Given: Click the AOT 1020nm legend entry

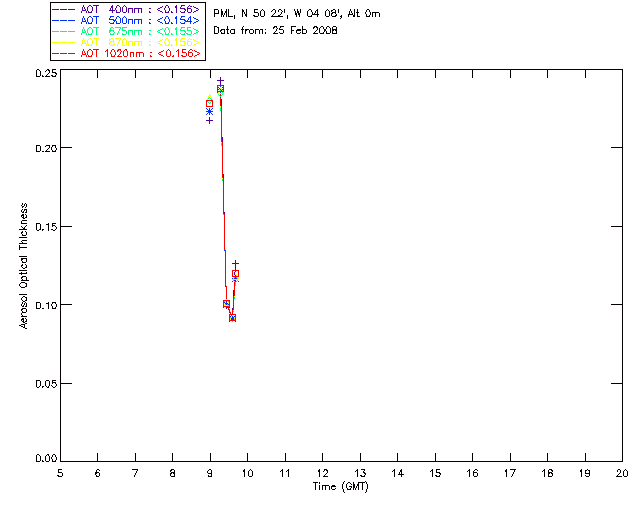Looking at the screenshot, I should [x=126, y=53].
